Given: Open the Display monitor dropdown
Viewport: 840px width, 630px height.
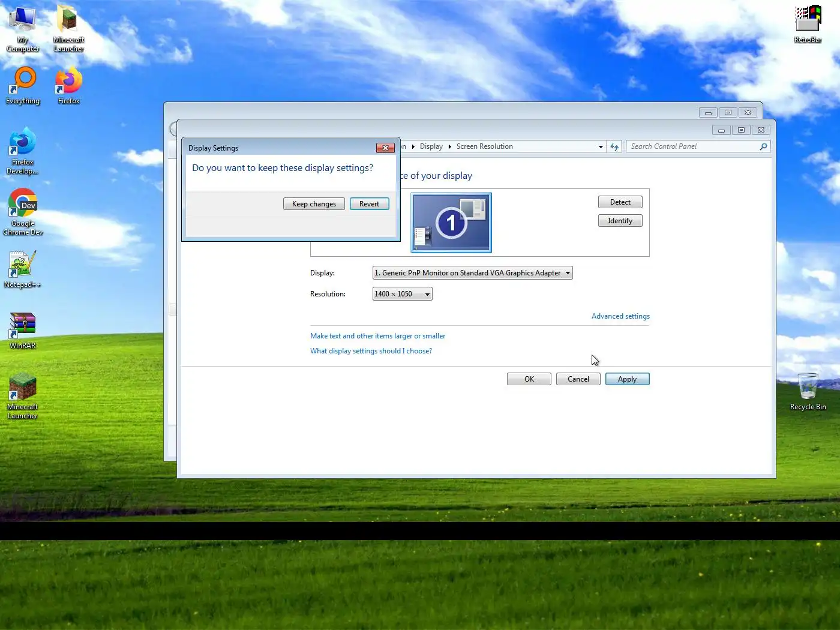Looking at the screenshot, I should point(473,273).
